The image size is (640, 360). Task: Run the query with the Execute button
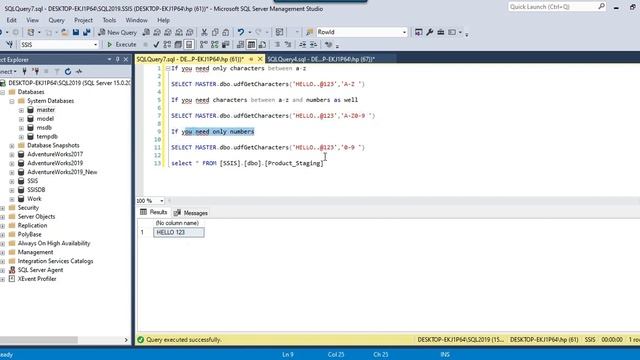[121, 44]
